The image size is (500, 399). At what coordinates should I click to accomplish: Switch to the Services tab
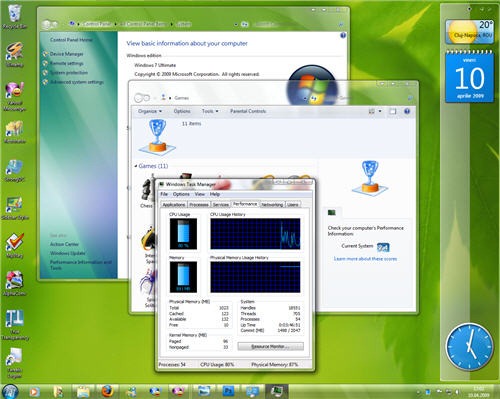point(221,204)
